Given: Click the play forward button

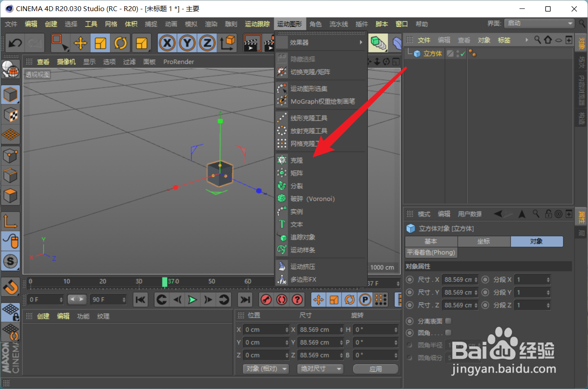Looking at the screenshot, I should click(x=192, y=300).
